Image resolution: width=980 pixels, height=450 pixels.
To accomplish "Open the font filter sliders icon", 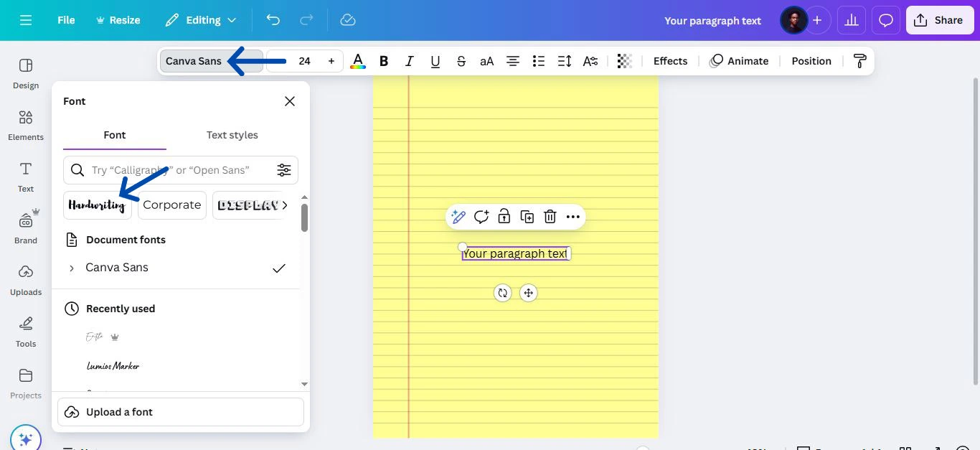I will tap(284, 170).
